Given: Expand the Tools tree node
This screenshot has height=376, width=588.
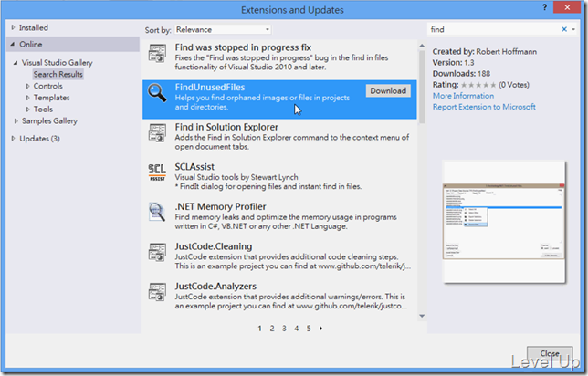Looking at the screenshot, I should pos(27,110).
